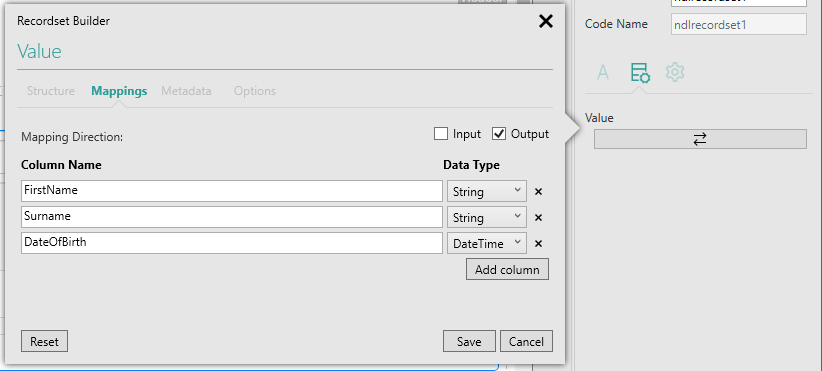The height and width of the screenshot is (371, 822).
Task: Click the Value label in properties panel
Action: (599, 118)
